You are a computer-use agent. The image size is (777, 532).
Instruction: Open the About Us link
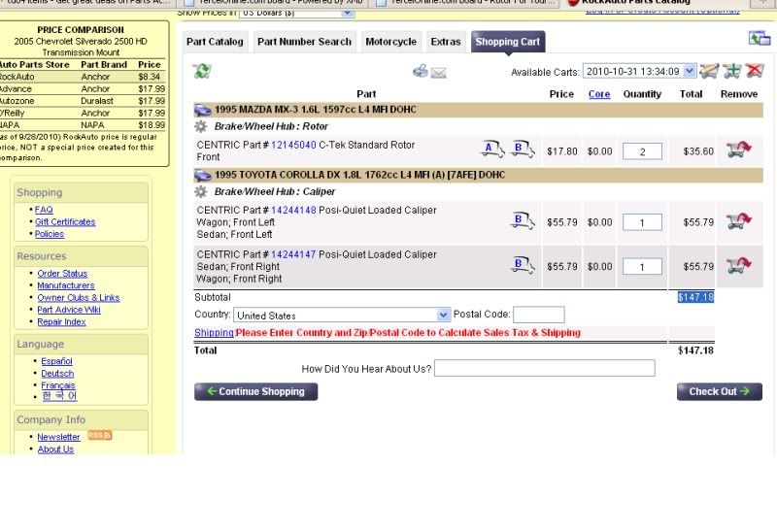(55, 449)
